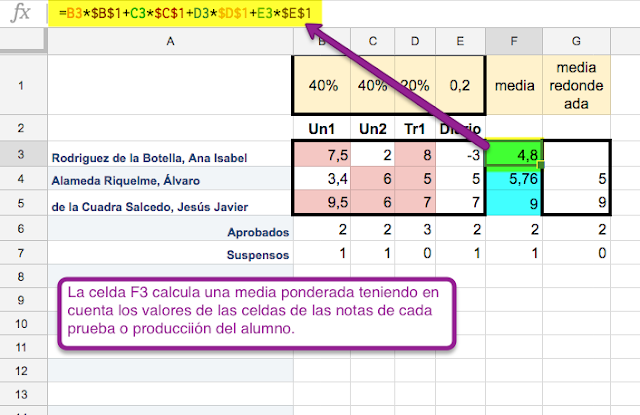
Task: Select cell with Ana Isabel name
Action: click(x=170, y=157)
